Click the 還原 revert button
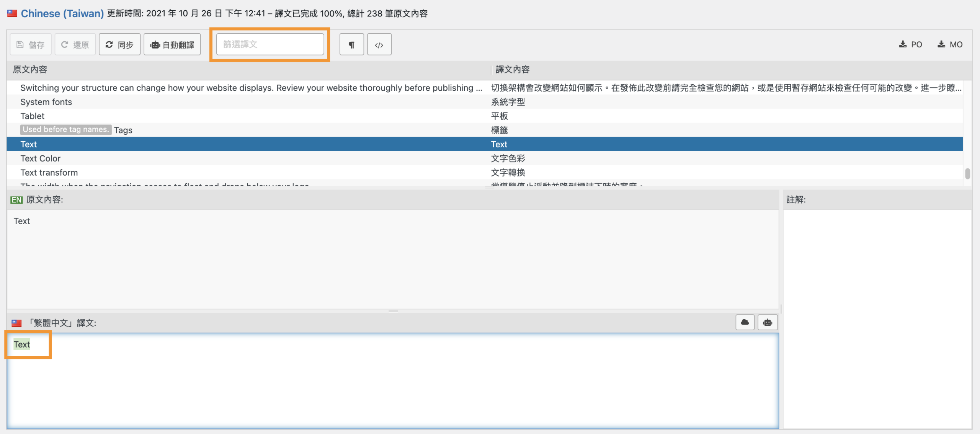This screenshot has width=980, height=434. pyautogui.click(x=75, y=45)
